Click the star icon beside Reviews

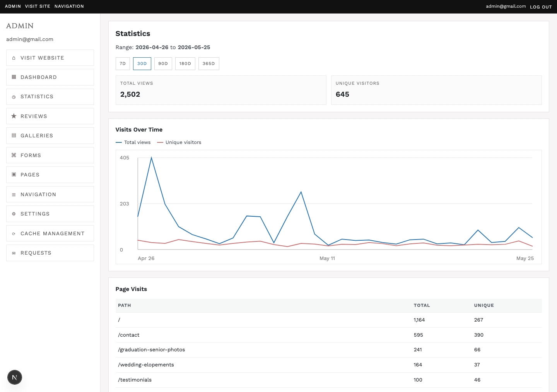[14, 116]
